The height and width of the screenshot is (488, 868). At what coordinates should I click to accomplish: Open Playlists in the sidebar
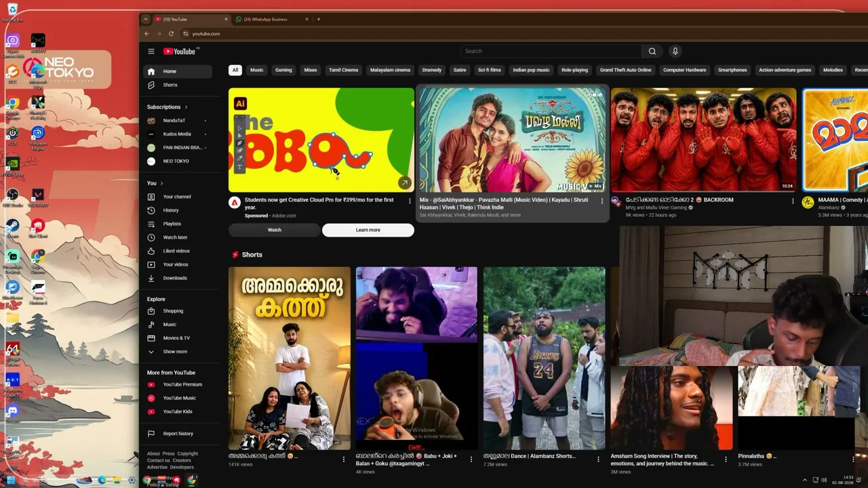click(x=178, y=224)
